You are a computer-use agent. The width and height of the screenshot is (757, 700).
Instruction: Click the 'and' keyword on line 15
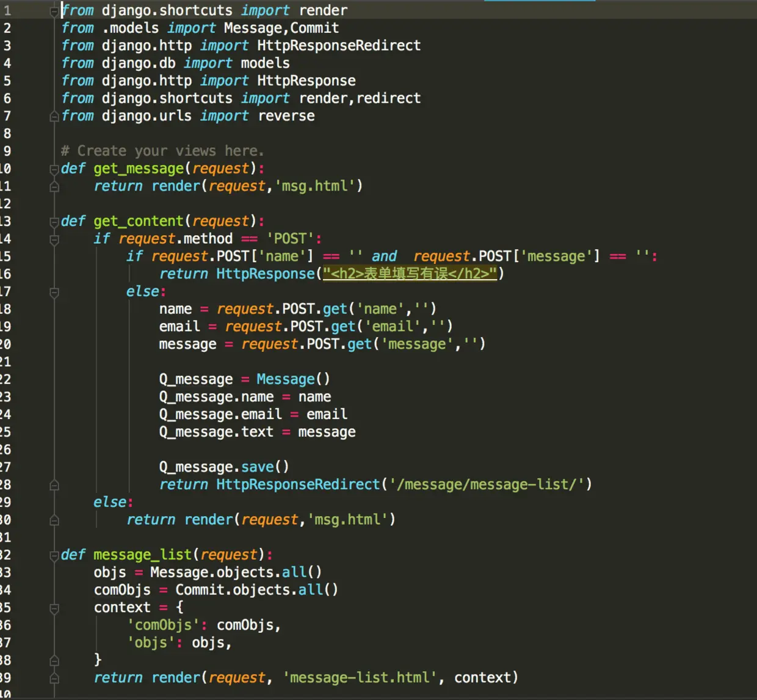point(385,257)
